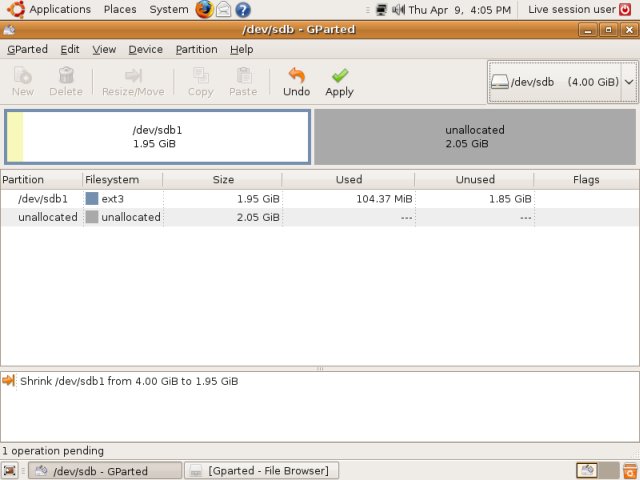Apply all pending operations
This screenshot has height=480, width=640.
(x=340, y=82)
